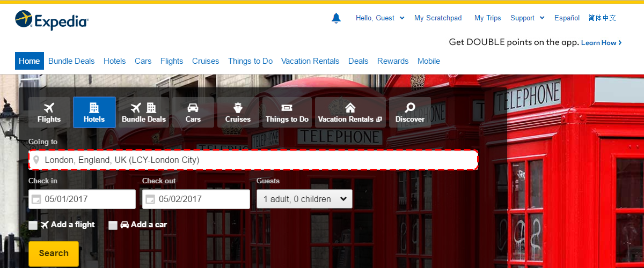644x268 pixels.
Task: Click the Expedia logo
Action: (x=52, y=20)
